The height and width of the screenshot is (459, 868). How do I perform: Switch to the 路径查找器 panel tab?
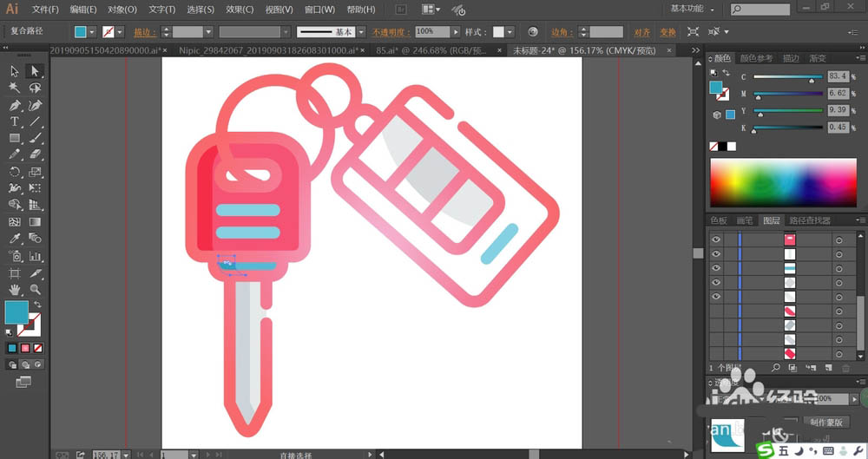[x=809, y=220]
